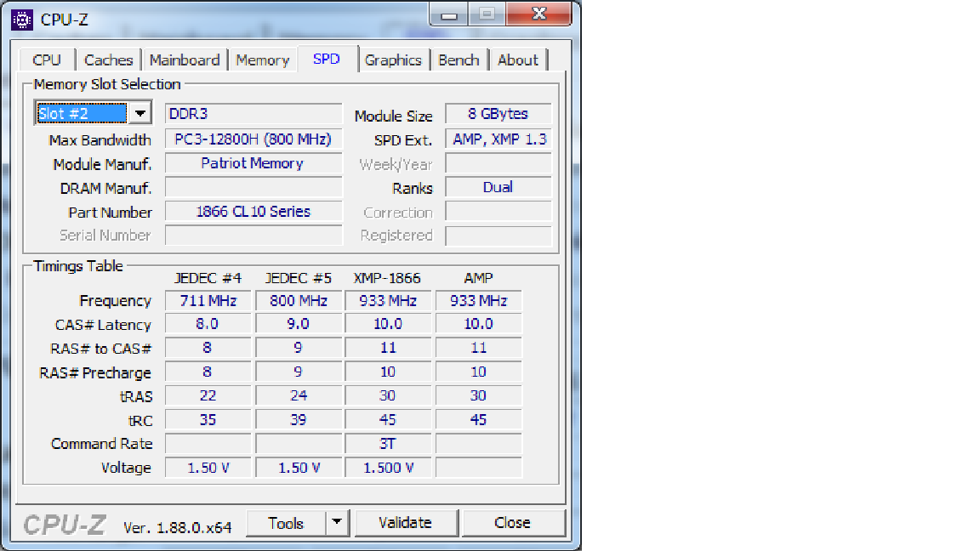This screenshot has height=551, width=980.
Task: Open the Caches tab
Action: click(x=109, y=60)
